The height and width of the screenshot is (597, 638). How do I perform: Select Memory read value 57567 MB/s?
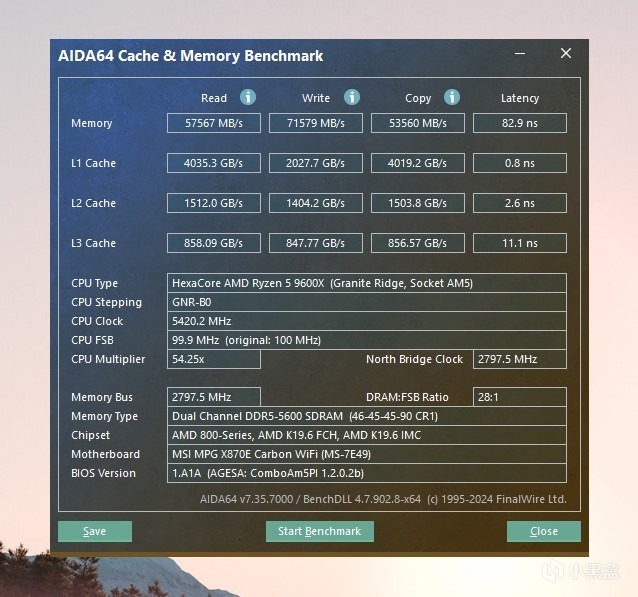(x=214, y=123)
